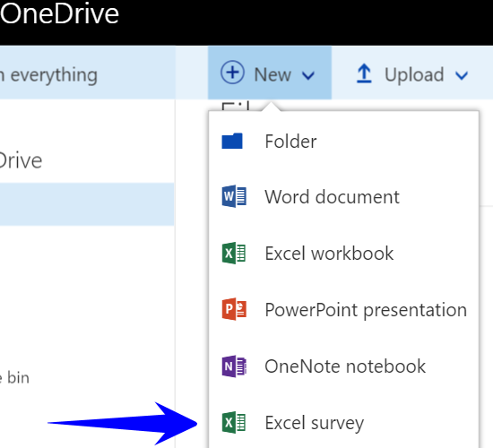Image resolution: width=493 pixels, height=448 pixels.
Task: Click the upload arrow icon
Action: [364, 73]
